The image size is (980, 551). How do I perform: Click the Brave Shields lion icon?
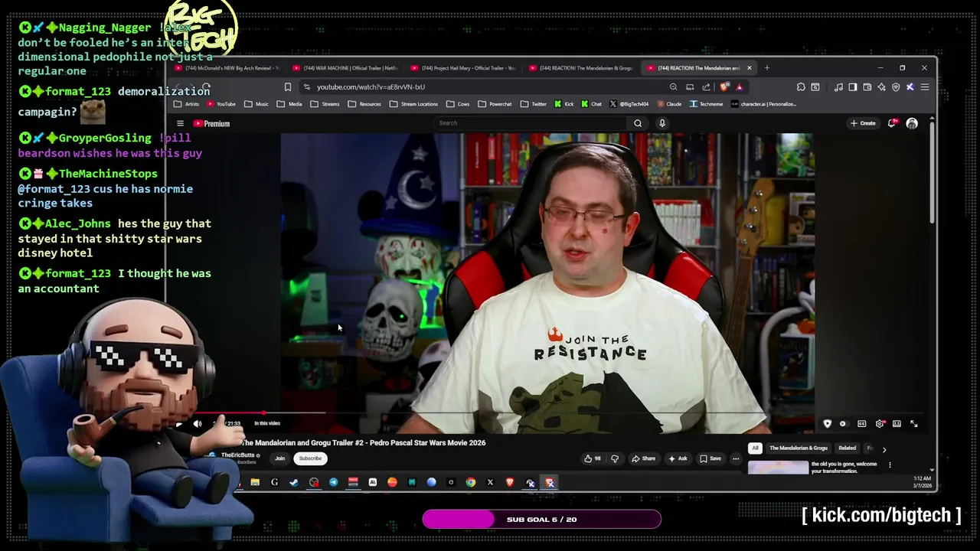tap(724, 87)
